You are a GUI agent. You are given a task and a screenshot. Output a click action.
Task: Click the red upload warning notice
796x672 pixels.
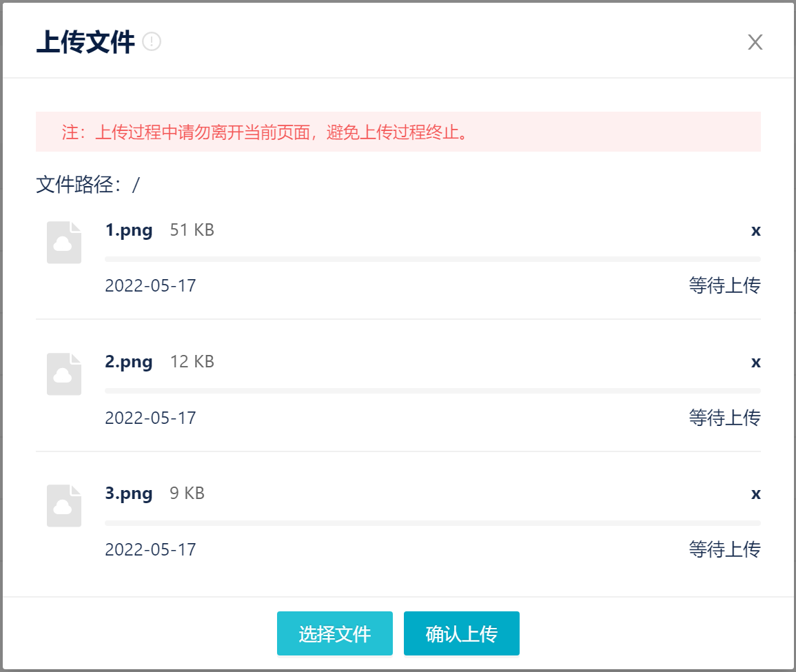[398, 132]
